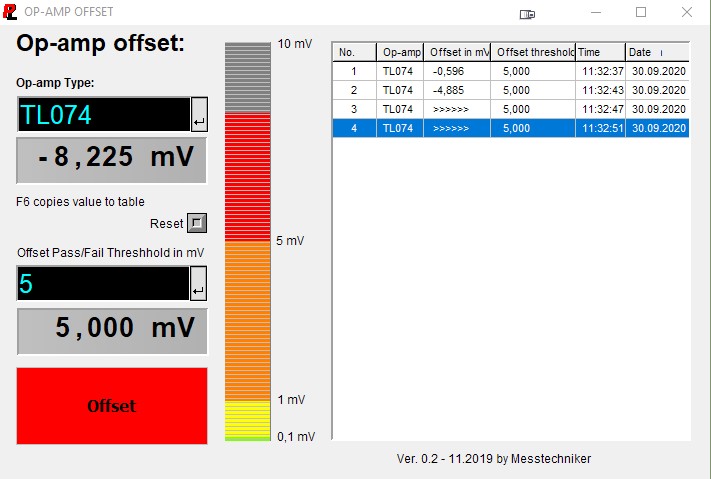Minimize the OP-AMP OFFSET window
The image size is (711, 479).
596,12
